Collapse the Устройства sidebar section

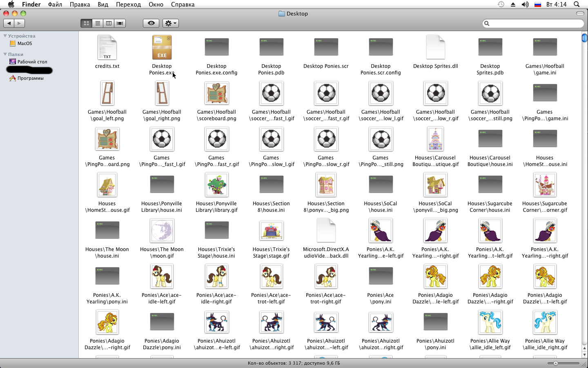click(5, 36)
